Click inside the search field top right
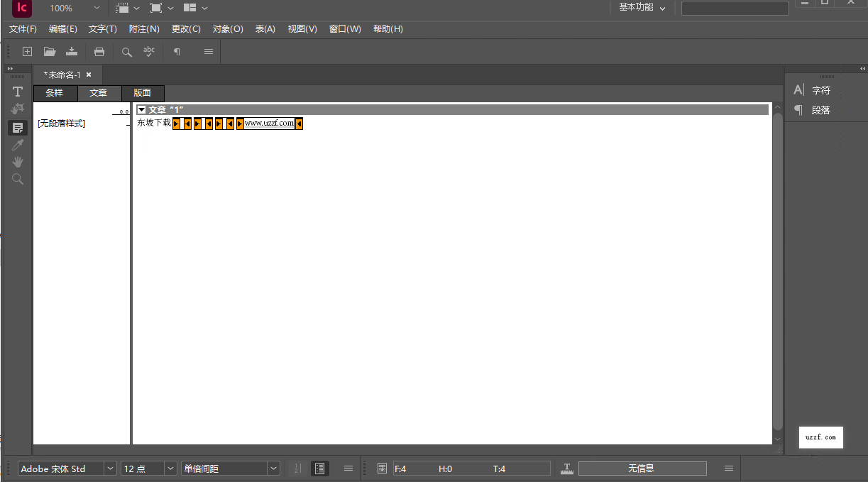868x482 pixels. point(735,8)
